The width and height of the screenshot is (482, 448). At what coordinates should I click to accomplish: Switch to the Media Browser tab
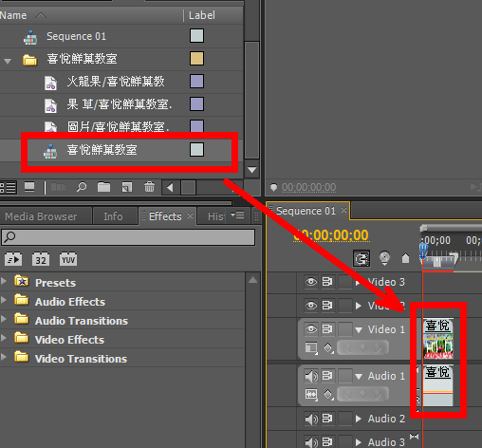(41, 216)
